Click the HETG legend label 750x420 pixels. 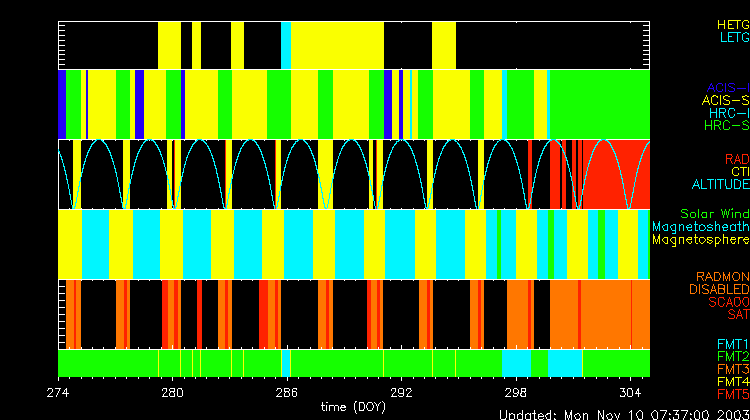[x=733, y=25]
